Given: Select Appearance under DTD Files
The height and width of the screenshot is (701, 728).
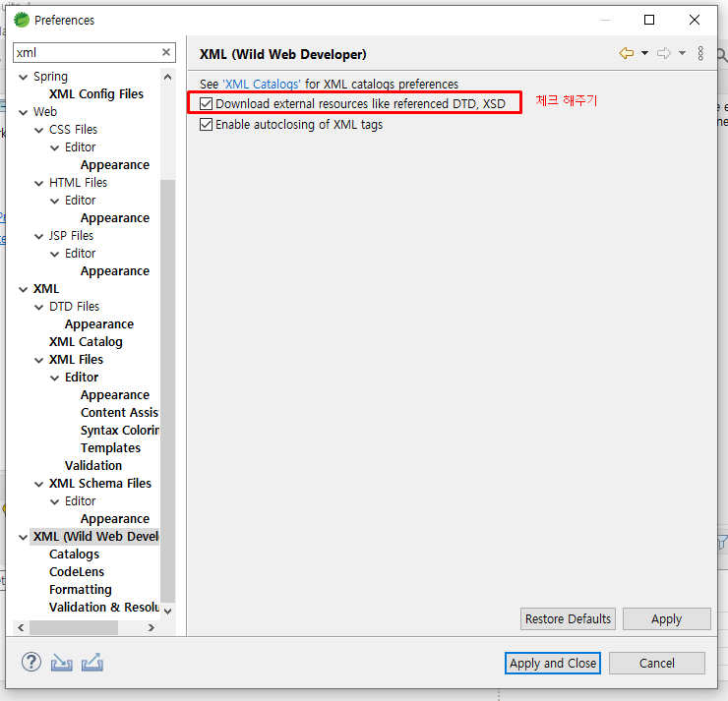Looking at the screenshot, I should pyautogui.click(x=99, y=323).
